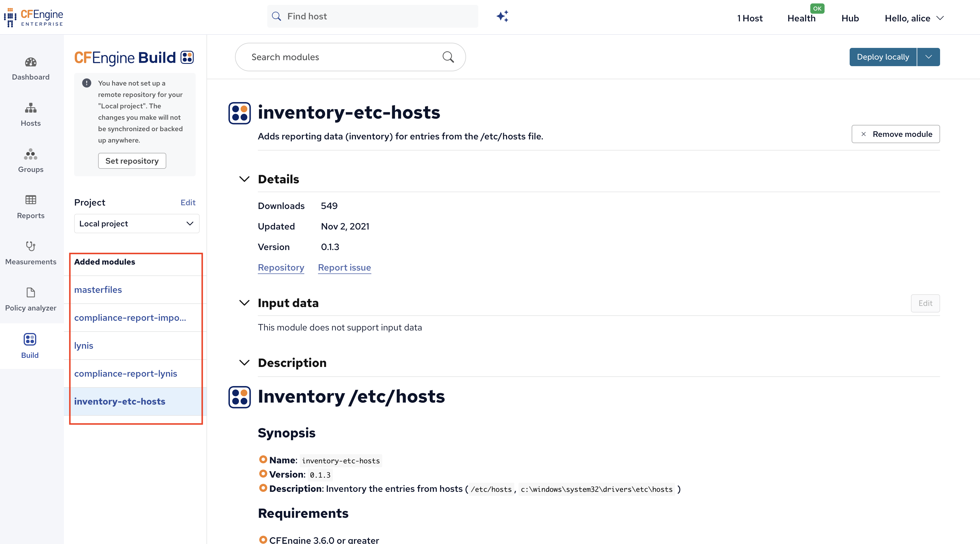Open the Repository link
The width and height of the screenshot is (980, 544).
[281, 267]
